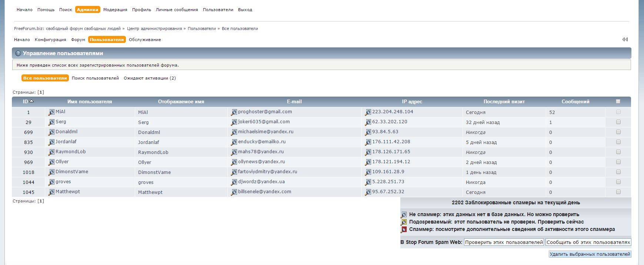Sort by IP адрес column header

point(412,101)
